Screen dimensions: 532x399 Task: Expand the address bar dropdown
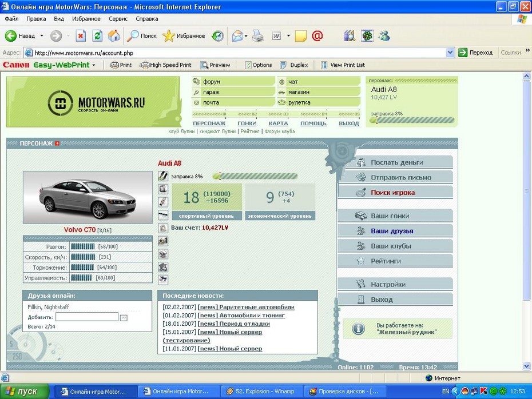tap(450, 53)
